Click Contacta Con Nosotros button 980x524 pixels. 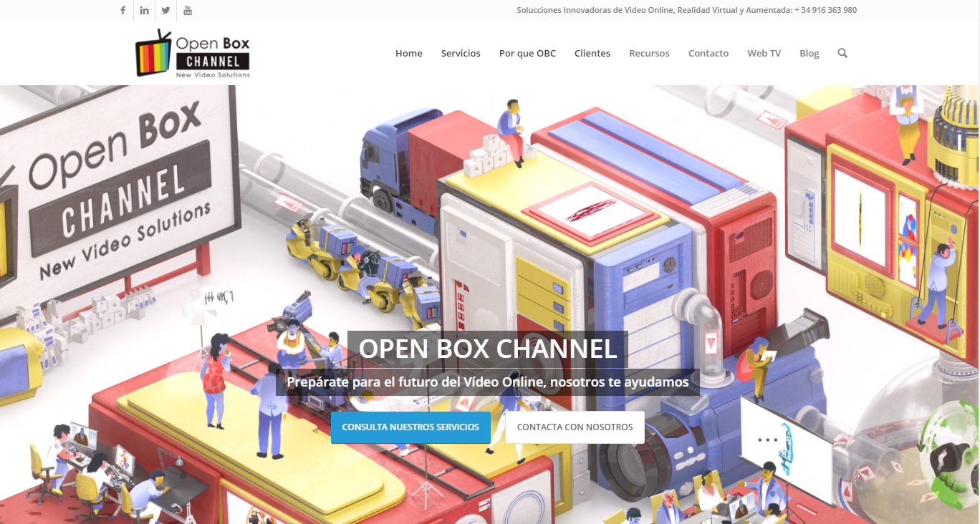[x=575, y=427]
